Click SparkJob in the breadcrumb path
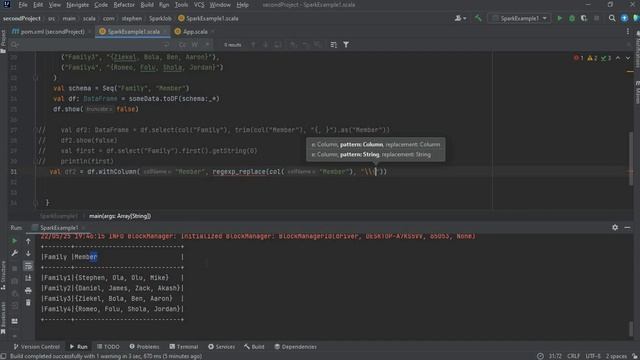The height and width of the screenshot is (360, 640). (x=160, y=18)
